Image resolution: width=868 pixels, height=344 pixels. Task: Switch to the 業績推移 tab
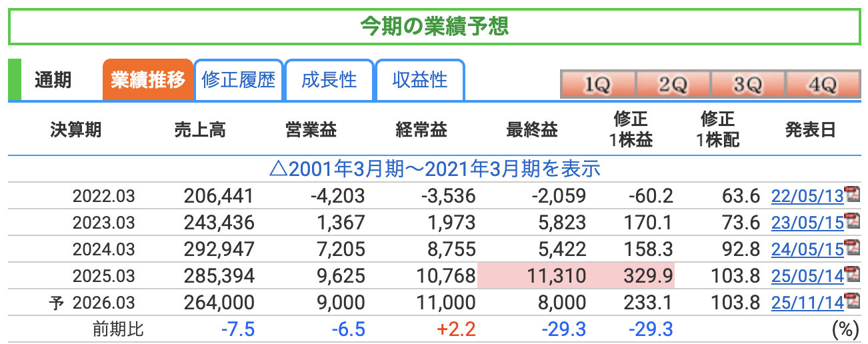[x=147, y=81]
